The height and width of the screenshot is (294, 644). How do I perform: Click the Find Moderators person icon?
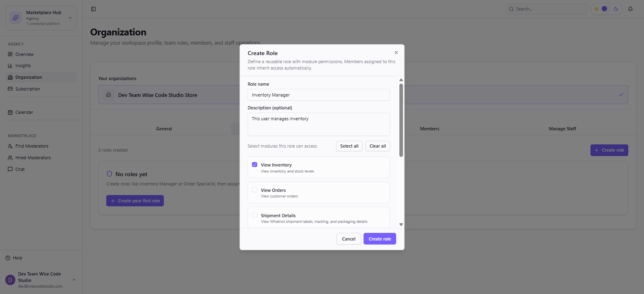coord(10,146)
